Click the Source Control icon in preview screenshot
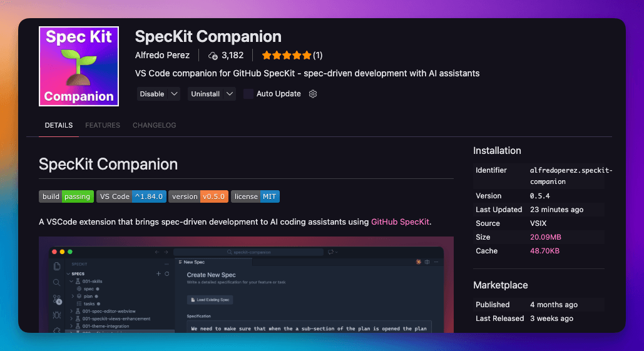 57,299
